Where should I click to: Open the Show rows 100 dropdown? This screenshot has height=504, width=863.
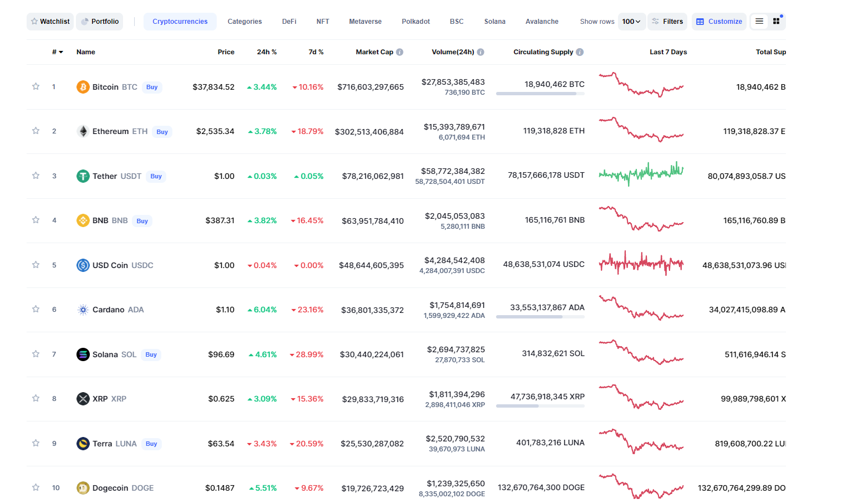[631, 22]
